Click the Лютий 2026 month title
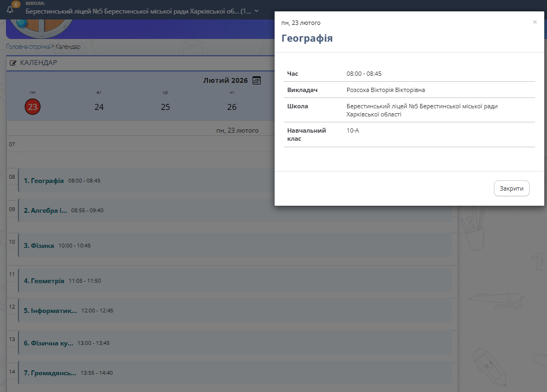547x392 pixels. coord(225,81)
